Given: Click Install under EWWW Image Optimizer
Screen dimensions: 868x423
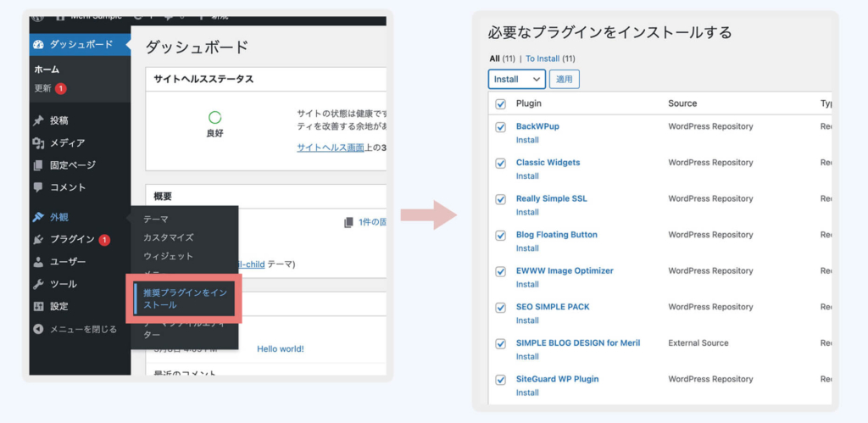Looking at the screenshot, I should tap(527, 284).
